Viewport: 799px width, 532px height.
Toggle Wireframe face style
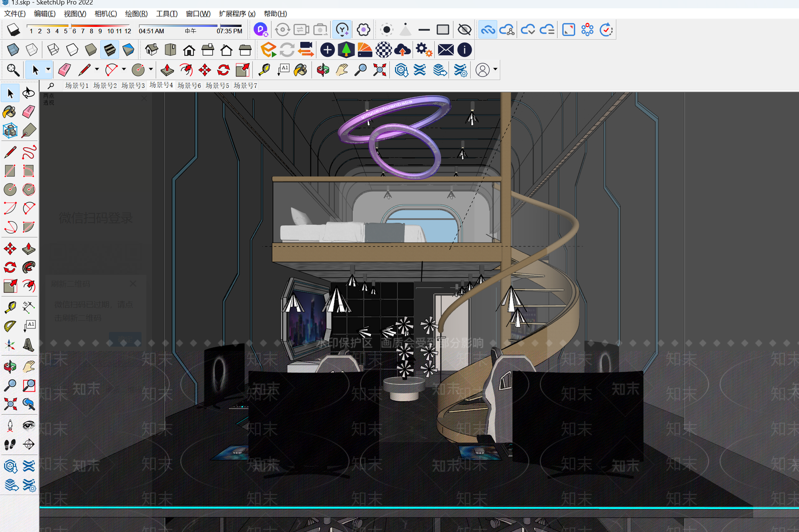(x=53, y=49)
